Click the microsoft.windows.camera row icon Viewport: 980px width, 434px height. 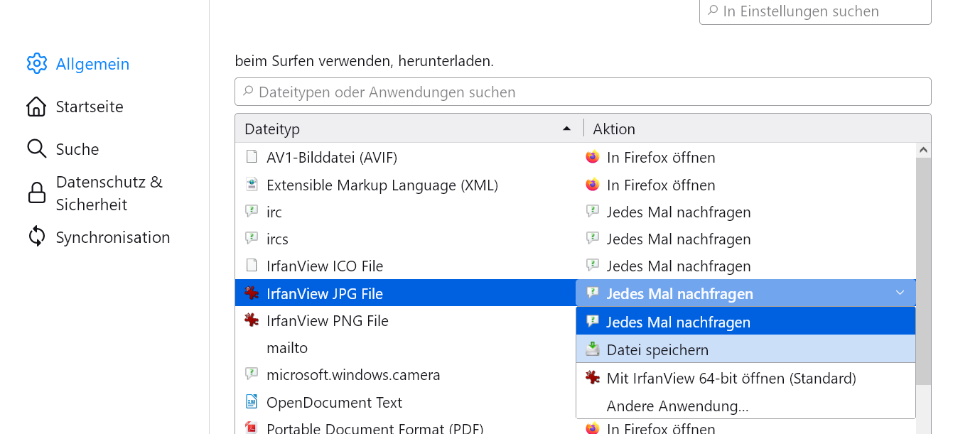[x=252, y=374]
